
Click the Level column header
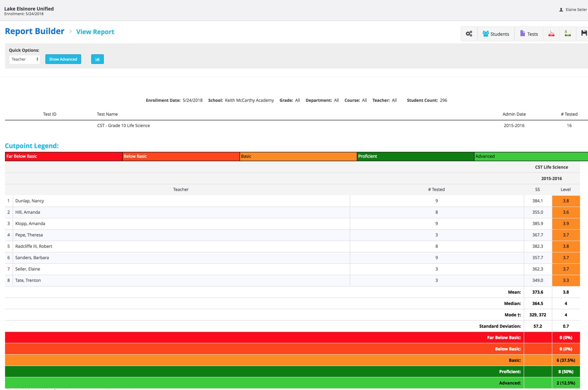pos(566,189)
